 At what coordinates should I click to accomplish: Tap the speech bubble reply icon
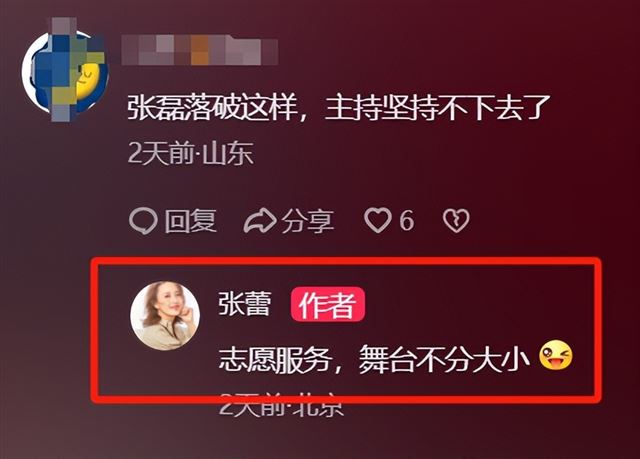pyautogui.click(x=143, y=221)
